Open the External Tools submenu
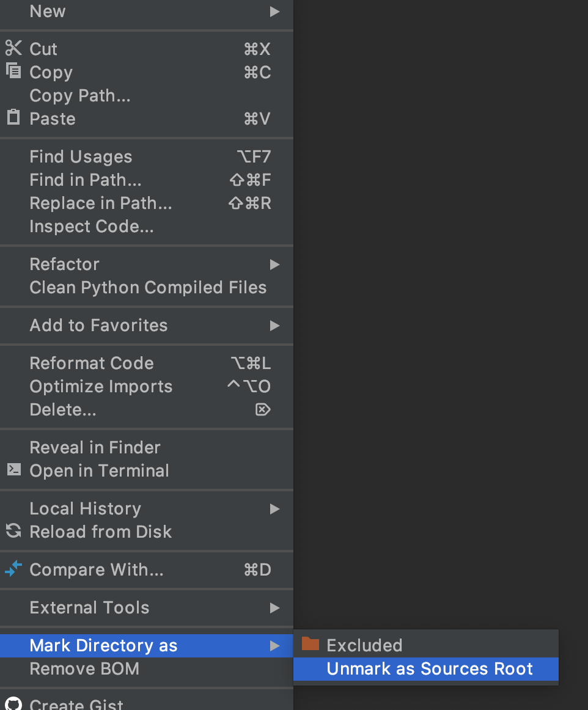Viewport: 588px width, 710px height. (89, 608)
